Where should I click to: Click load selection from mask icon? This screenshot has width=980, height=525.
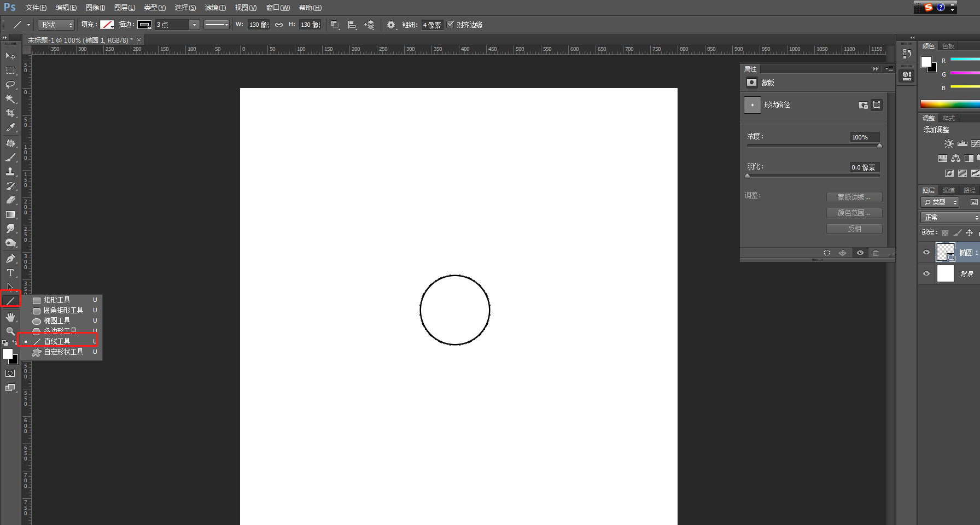click(x=827, y=253)
